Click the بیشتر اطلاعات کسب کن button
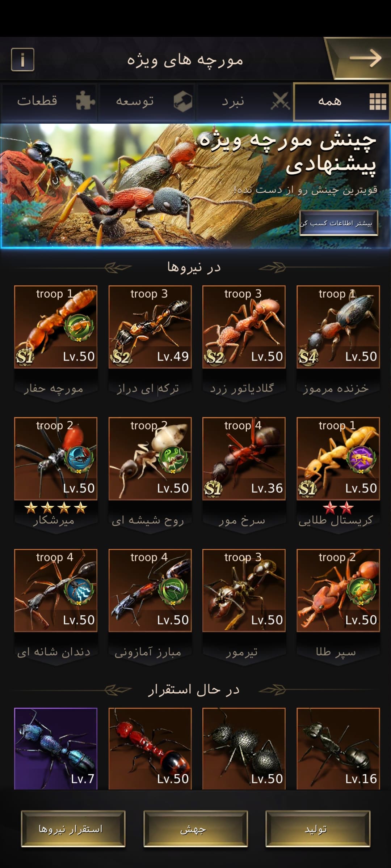The width and height of the screenshot is (391, 868). 339,223
